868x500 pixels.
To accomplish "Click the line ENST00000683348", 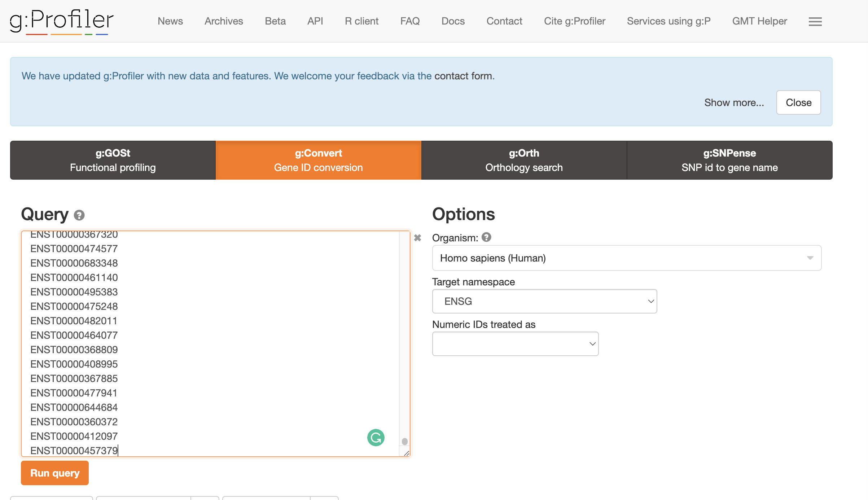I will click(74, 263).
